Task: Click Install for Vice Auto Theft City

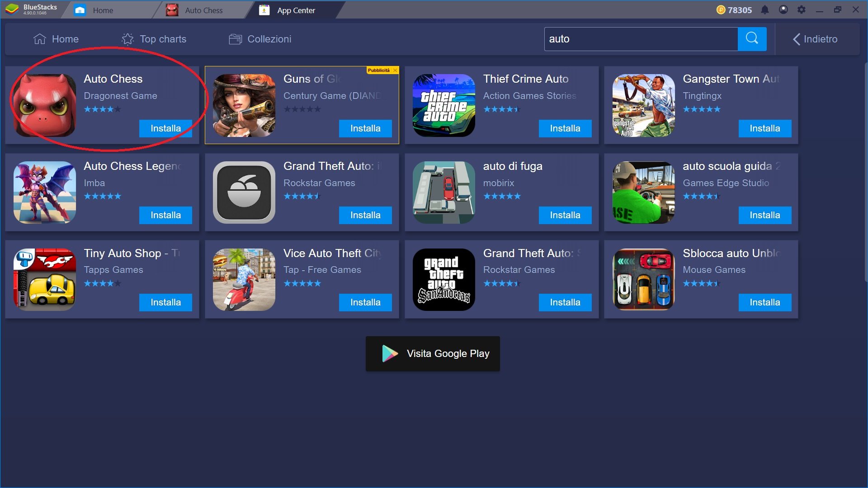Action: click(x=365, y=302)
